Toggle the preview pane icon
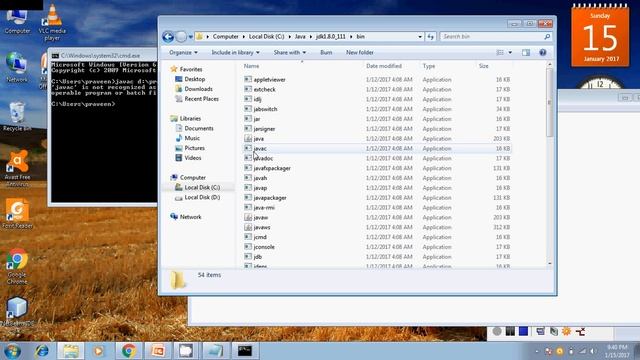The image size is (640, 360). (526, 52)
